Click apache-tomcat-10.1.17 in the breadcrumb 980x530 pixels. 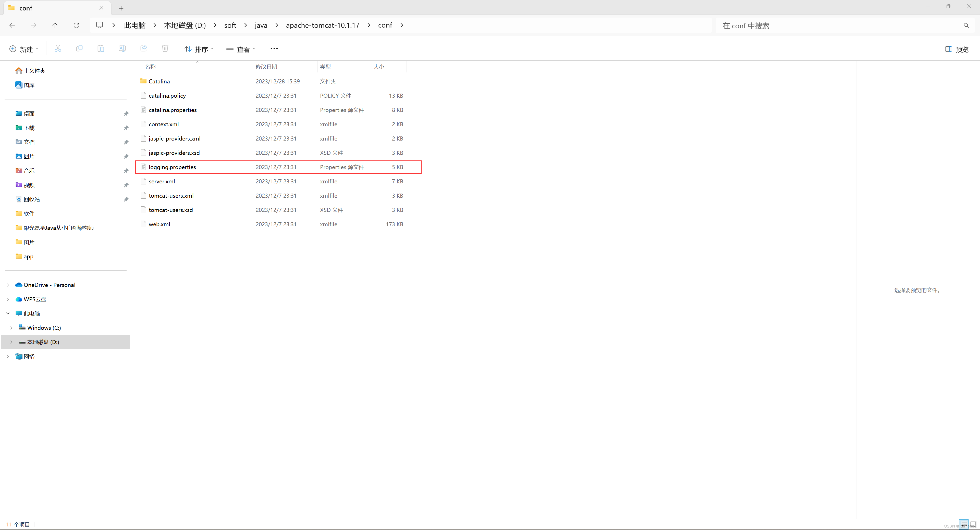tap(323, 26)
